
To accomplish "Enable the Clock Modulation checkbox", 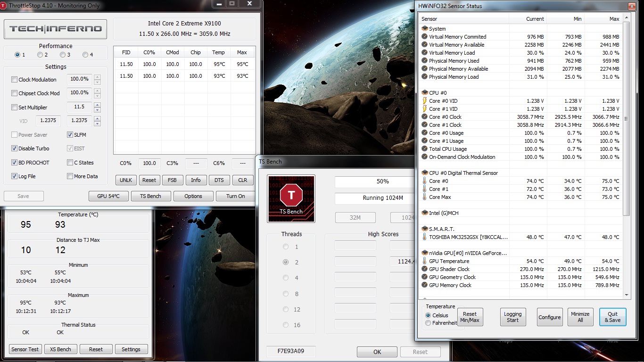I will pos(15,80).
